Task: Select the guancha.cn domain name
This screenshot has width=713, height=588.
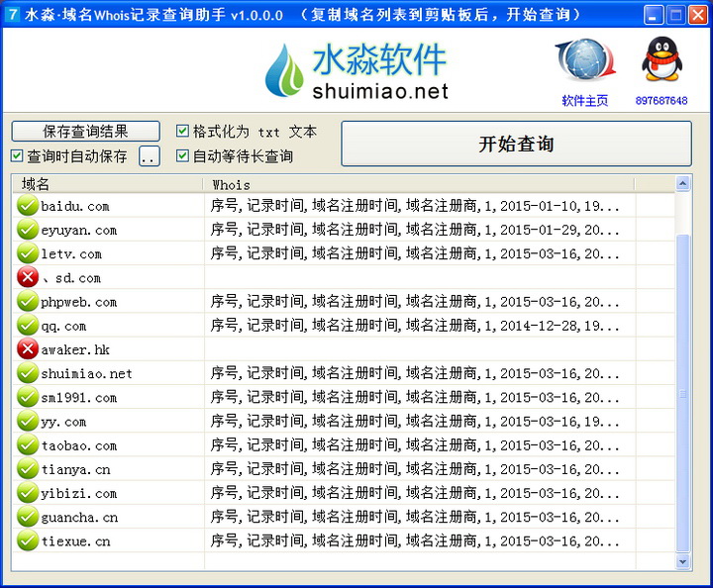Action: [79, 517]
